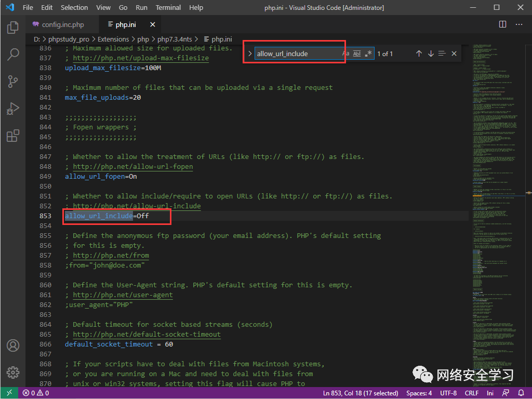Close the php.ini tab
This screenshot has width=532, height=399.
pos(153,24)
